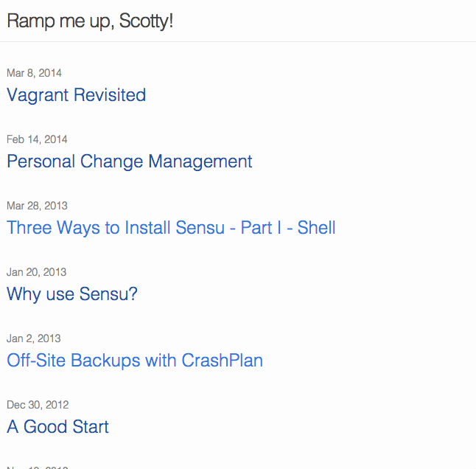Open the post published Mar 8, 2014
Viewport: 476px width, 469px height.
(76, 95)
